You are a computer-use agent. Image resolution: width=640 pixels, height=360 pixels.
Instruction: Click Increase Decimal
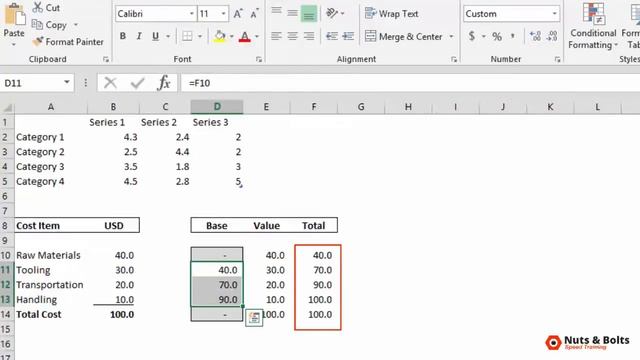pyautogui.click(x=535, y=36)
